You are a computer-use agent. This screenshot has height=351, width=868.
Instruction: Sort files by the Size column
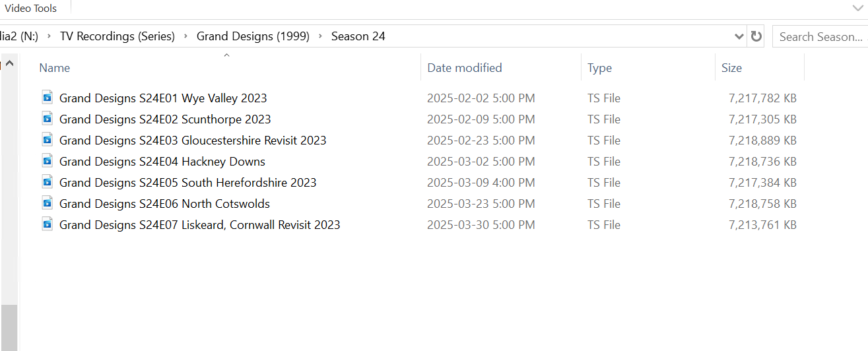pos(731,68)
